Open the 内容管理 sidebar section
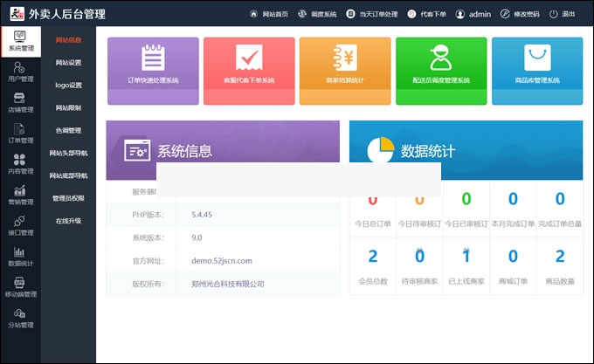Image resolution: width=594 pixels, height=364 pixels. click(20, 165)
